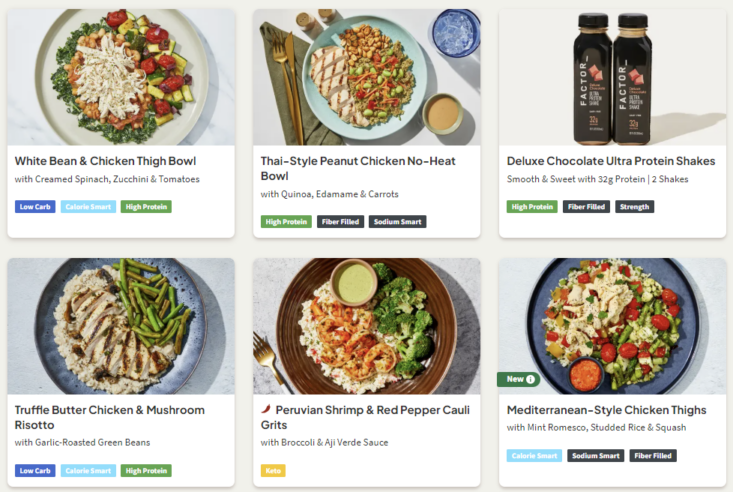The width and height of the screenshot is (733, 492).
Task: View the Truffle Butter Chicken risotto photo
Action: 121,326
